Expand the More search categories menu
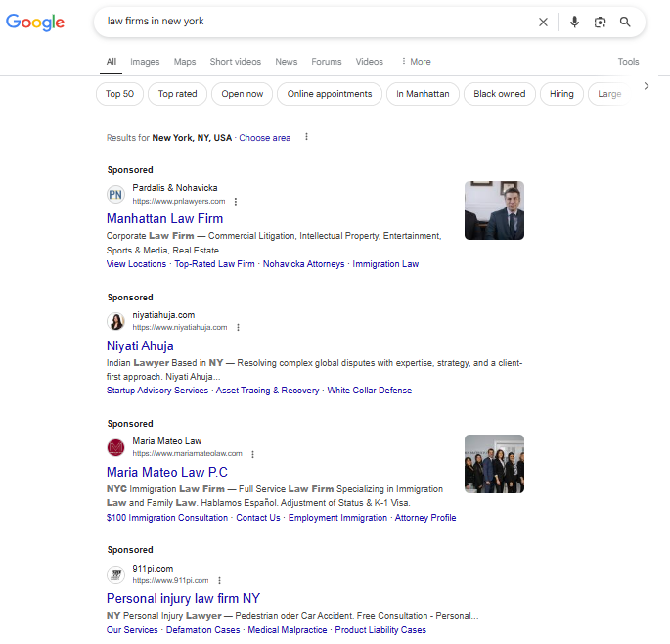Screen dimensions: 670x644 (x=417, y=61)
